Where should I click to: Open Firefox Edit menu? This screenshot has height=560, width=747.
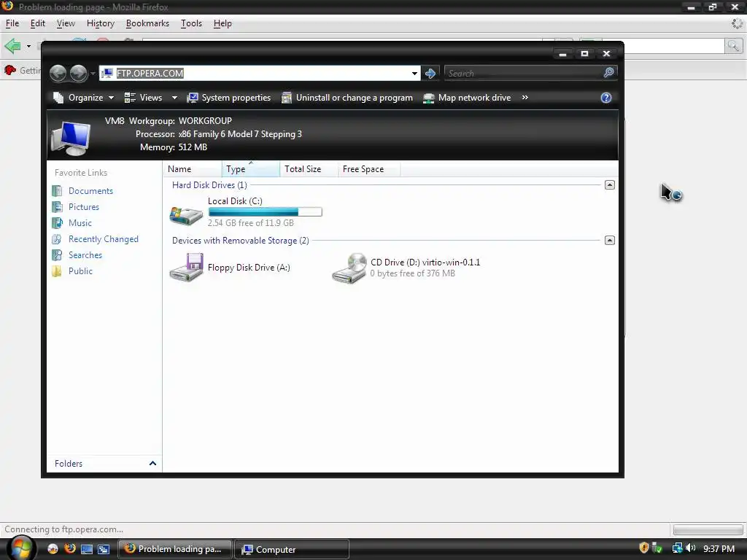pos(38,23)
